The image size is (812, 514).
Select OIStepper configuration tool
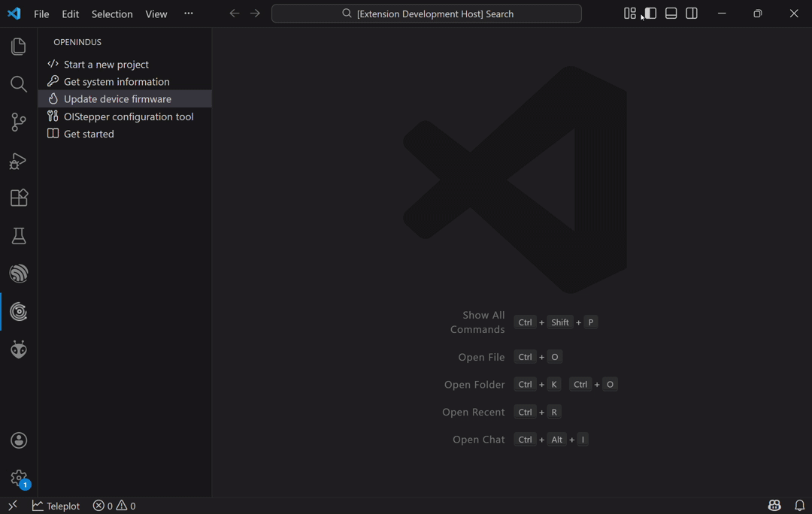coord(129,116)
